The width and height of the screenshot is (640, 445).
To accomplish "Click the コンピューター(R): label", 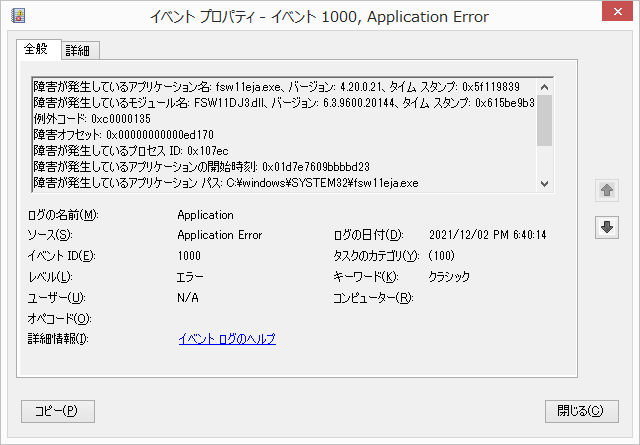I will 373,298.
